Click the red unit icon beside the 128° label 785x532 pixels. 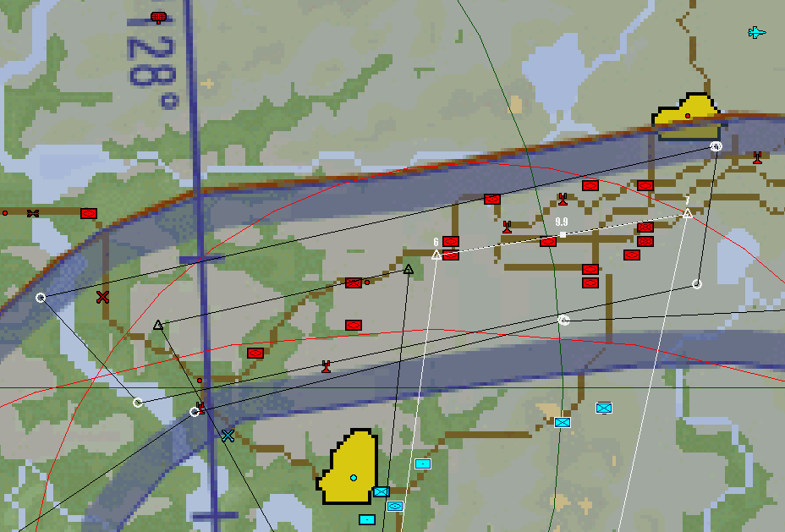(158, 18)
